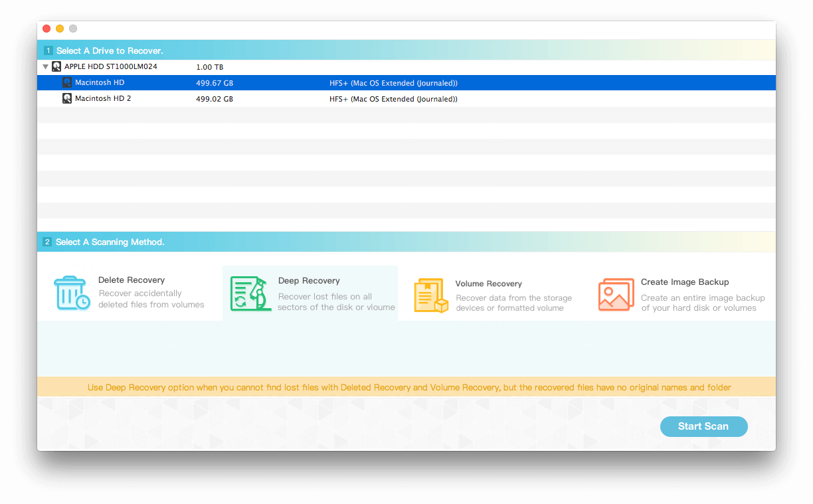The width and height of the screenshot is (813, 504).
Task: Click the orange Deep Recovery hint message
Action: (409, 387)
